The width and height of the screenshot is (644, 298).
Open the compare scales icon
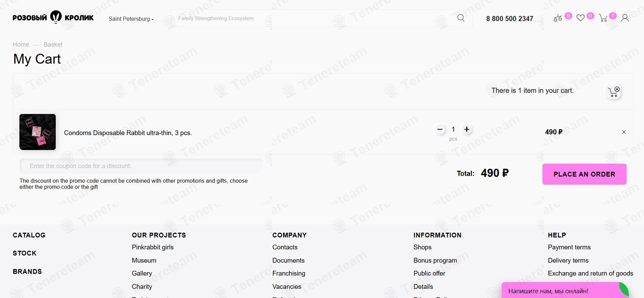click(x=558, y=18)
